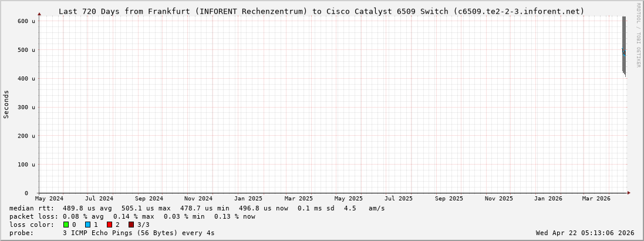Screen dimensions: 644x241
Task: Click the red arrow atop the Y axis
Action: 39,14
